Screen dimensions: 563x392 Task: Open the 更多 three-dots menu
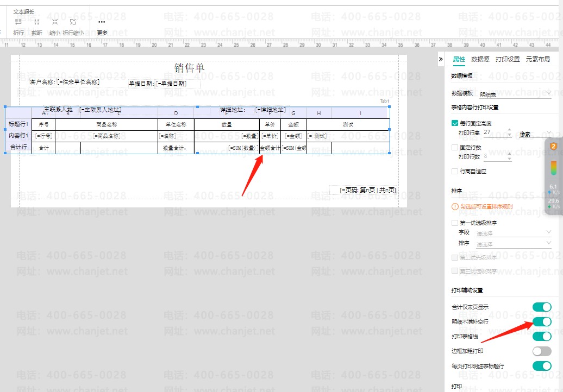(x=102, y=22)
